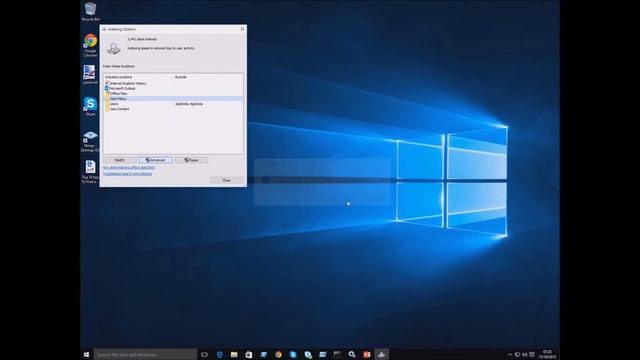Open 'How does indexing affect searches?' link
The image size is (640, 360).
(129, 167)
